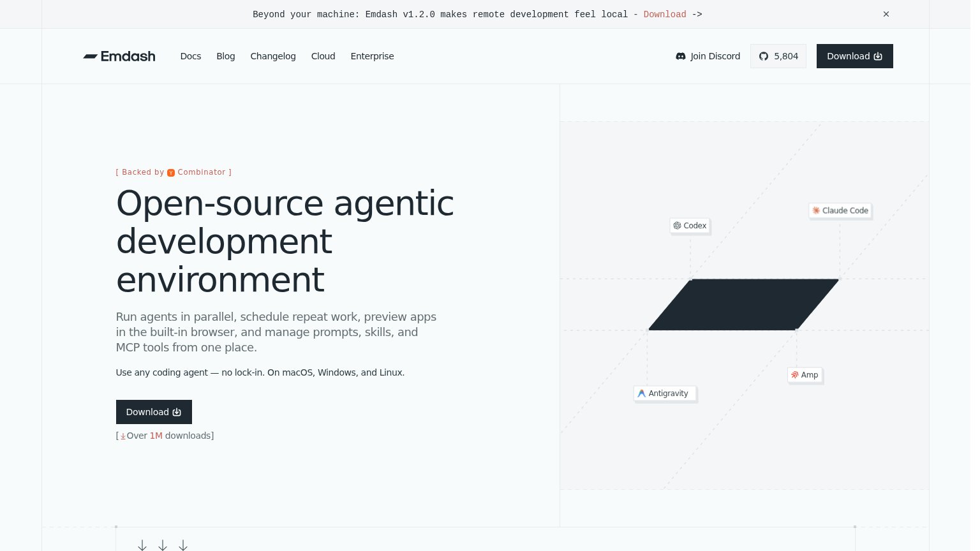Click the hero Download button

(x=154, y=412)
